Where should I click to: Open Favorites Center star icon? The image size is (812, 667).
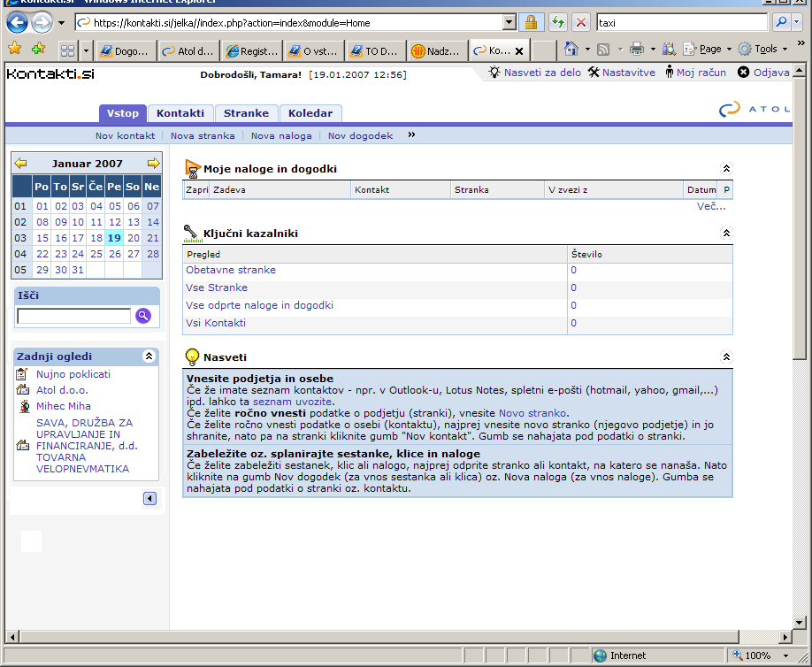(14, 50)
